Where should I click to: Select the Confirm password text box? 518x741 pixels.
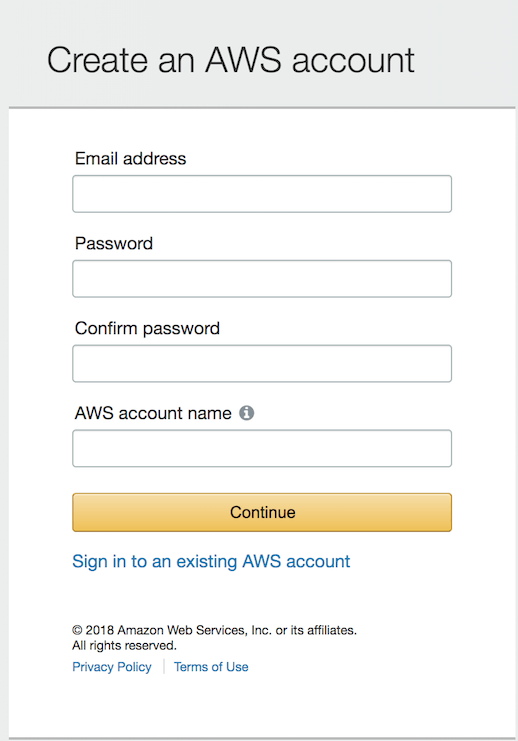(262, 363)
